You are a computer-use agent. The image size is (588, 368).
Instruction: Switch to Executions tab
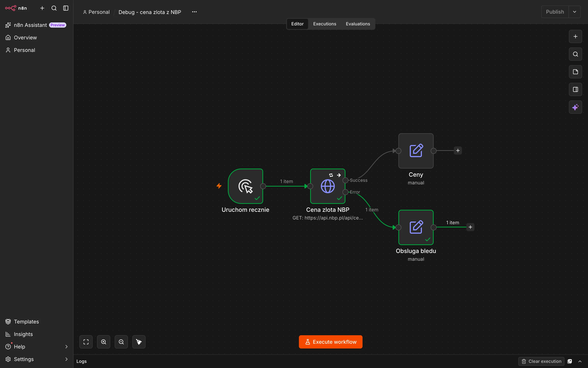point(325,24)
